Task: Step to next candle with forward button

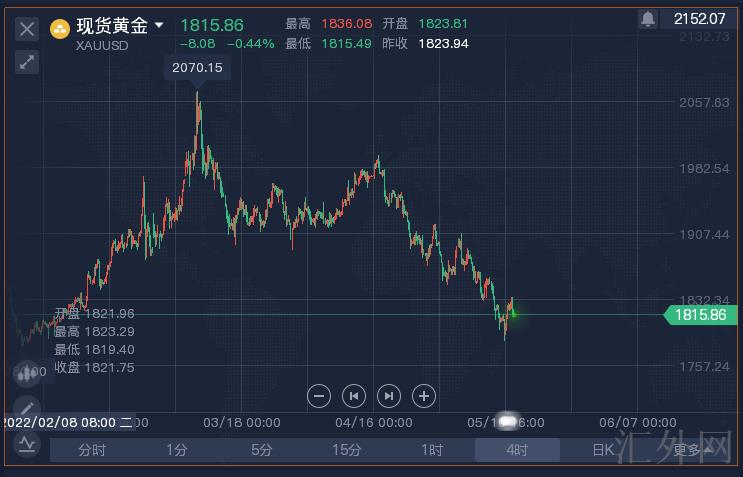Action: pos(389,396)
